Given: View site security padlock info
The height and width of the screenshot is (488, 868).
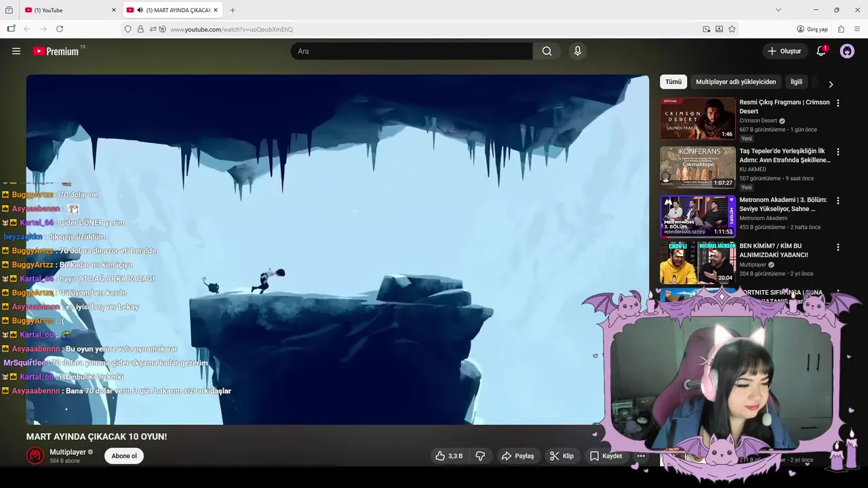Looking at the screenshot, I should tap(140, 29).
